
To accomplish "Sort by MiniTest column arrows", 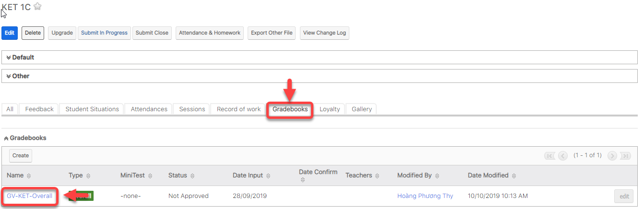I will [150, 176].
